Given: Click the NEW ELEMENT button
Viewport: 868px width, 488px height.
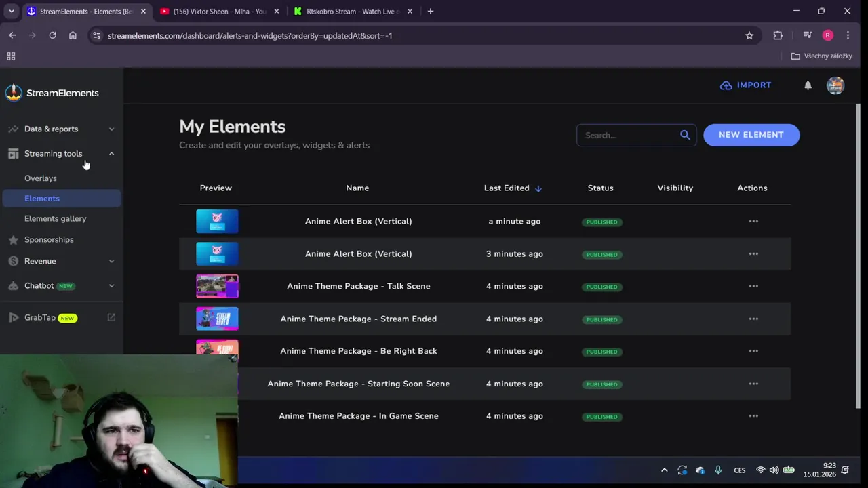Looking at the screenshot, I should point(751,135).
